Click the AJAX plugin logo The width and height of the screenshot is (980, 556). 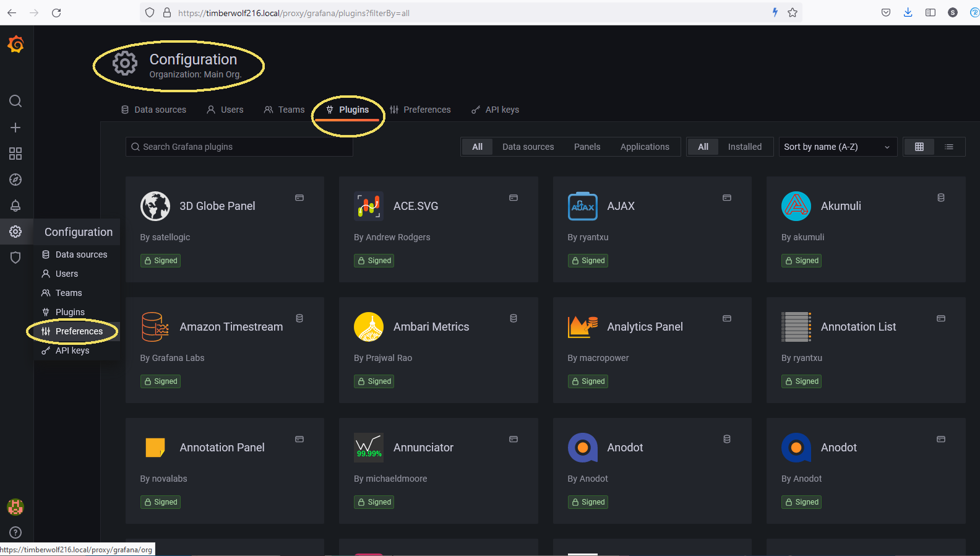click(583, 206)
